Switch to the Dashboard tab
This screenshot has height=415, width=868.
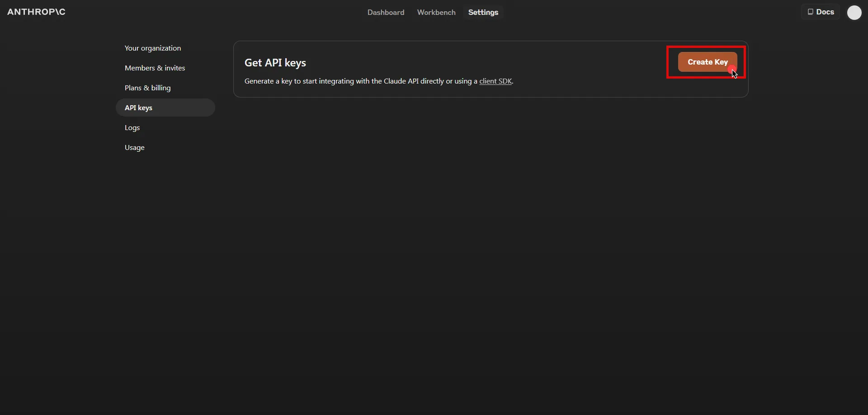tap(386, 12)
